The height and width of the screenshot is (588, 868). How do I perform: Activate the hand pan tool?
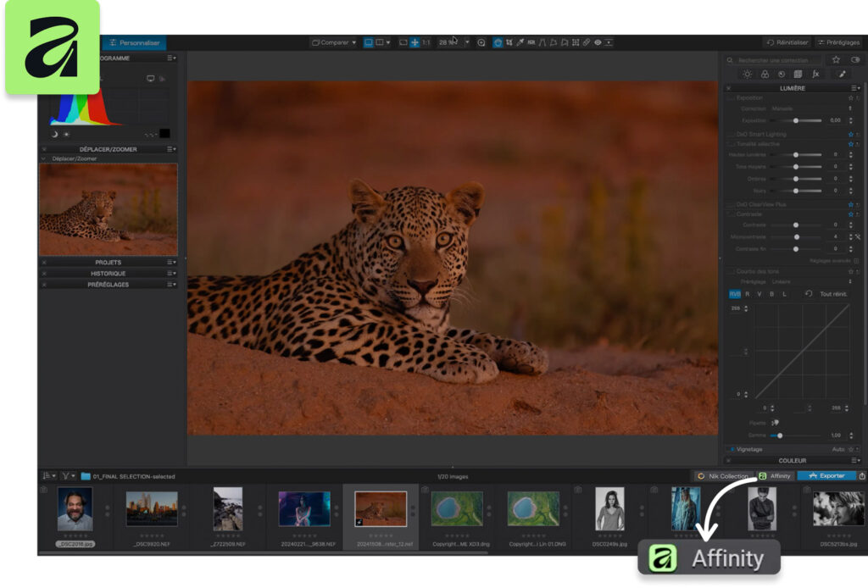point(498,42)
